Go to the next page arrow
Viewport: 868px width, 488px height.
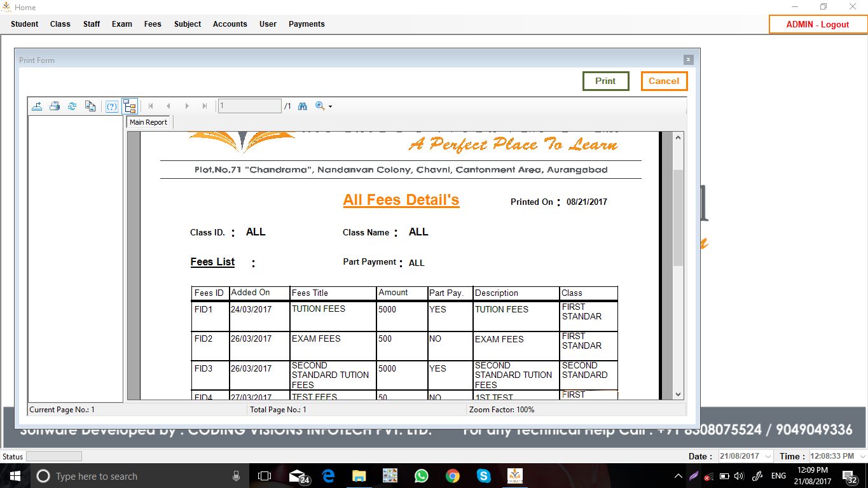187,106
